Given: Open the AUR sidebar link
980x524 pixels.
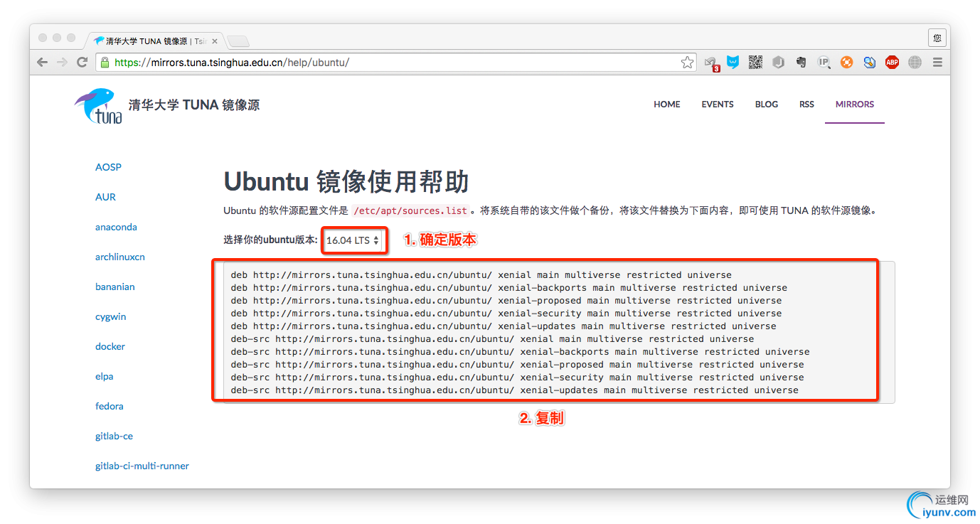Looking at the screenshot, I should (x=105, y=197).
